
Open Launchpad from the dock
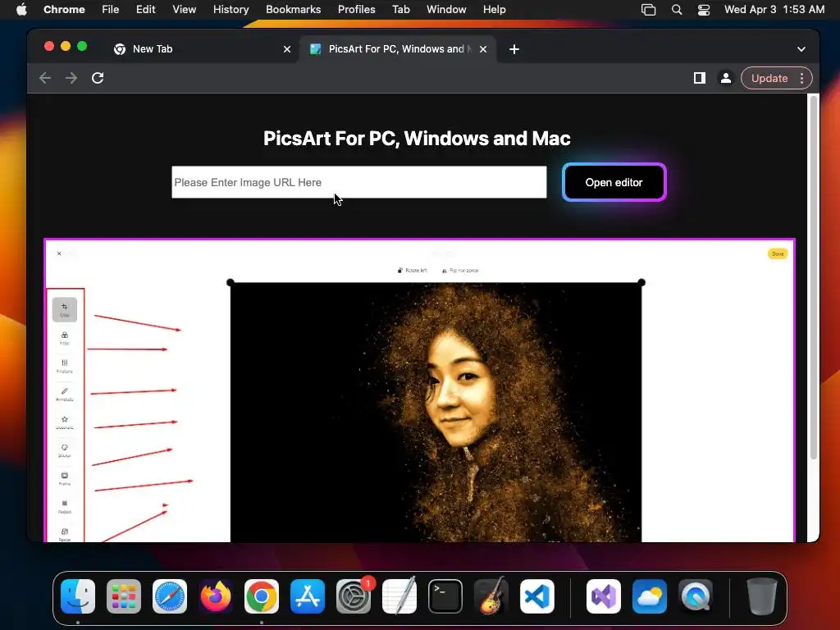click(124, 596)
